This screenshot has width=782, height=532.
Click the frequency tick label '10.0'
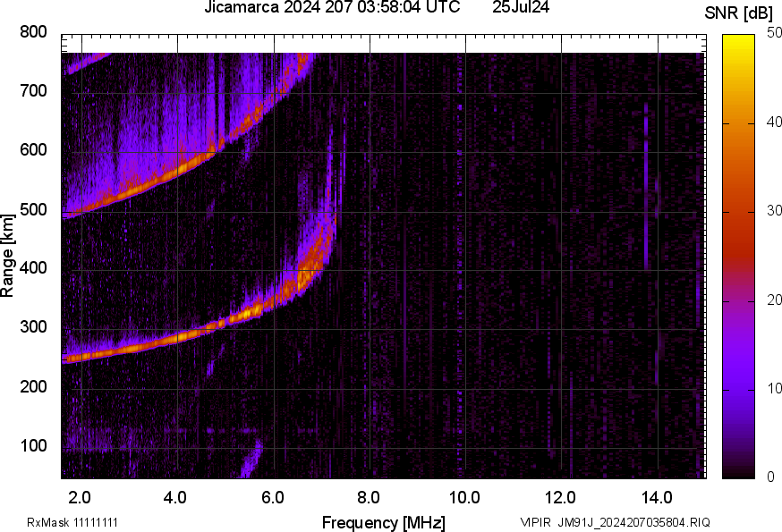[x=464, y=498]
